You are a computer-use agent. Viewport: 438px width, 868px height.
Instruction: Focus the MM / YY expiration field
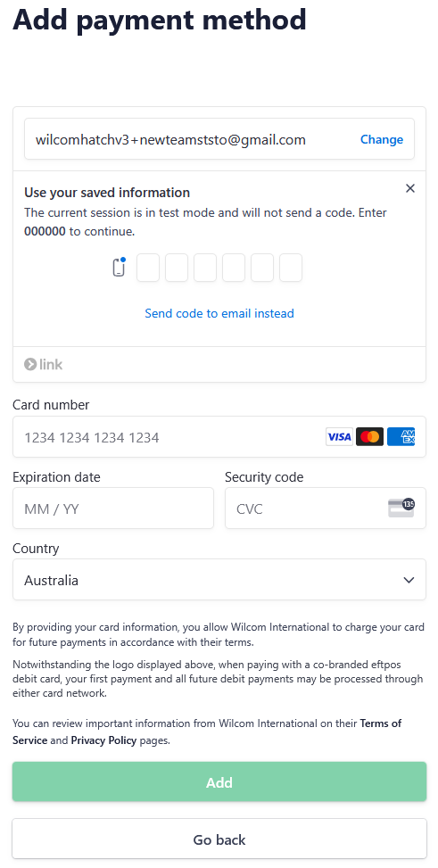(113, 508)
